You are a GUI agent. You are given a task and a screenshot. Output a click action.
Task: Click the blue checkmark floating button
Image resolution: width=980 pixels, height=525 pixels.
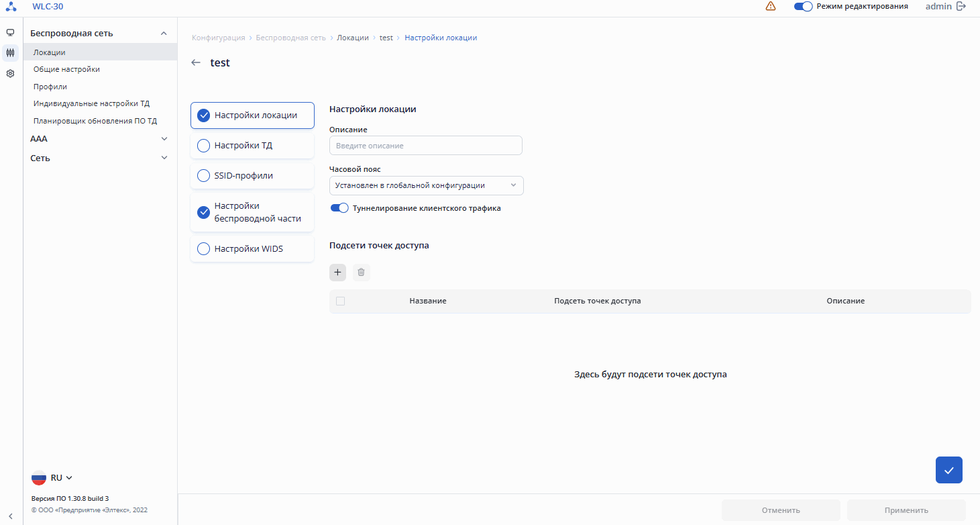tap(948, 470)
